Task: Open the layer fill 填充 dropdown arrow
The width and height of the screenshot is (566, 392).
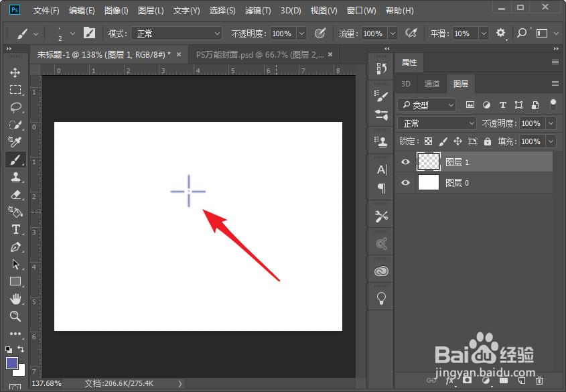Action: click(551, 141)
